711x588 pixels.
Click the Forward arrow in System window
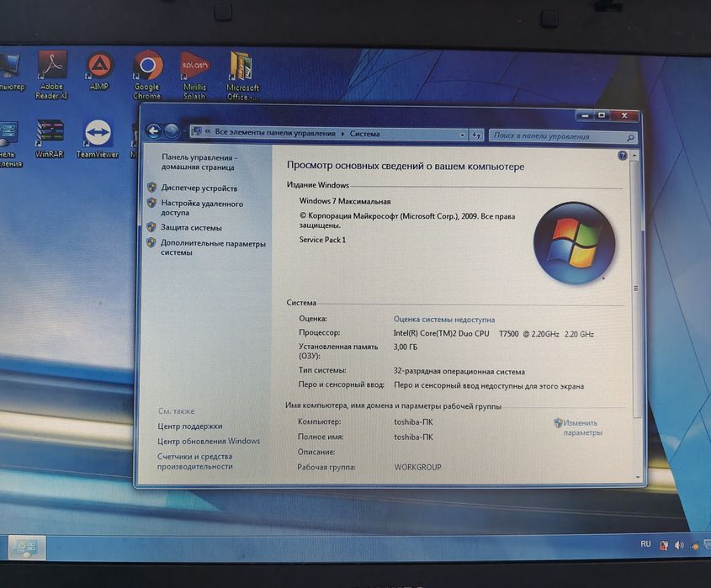pyautogui.click(x=172, y=131)
